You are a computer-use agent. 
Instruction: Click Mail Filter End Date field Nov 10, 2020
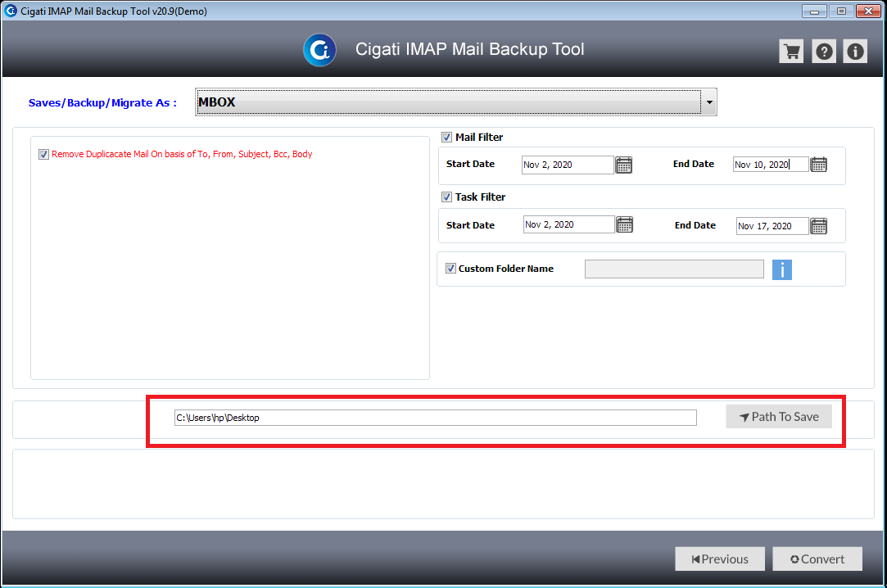771,165
